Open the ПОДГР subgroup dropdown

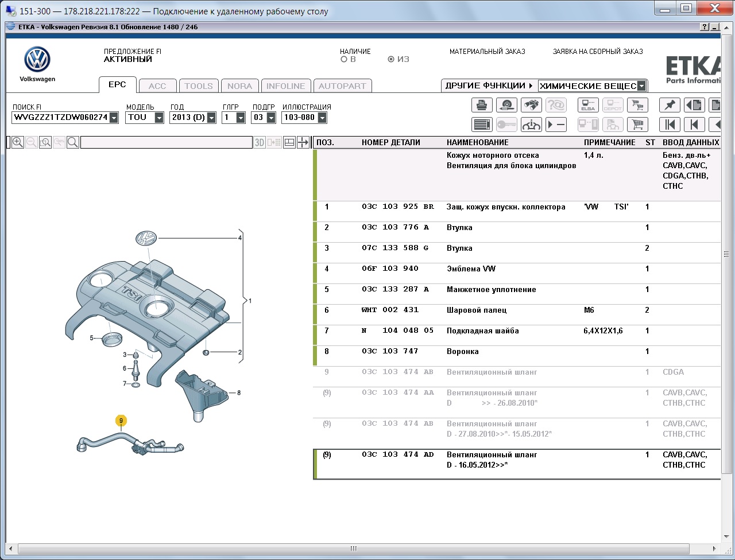pos(272,118)
